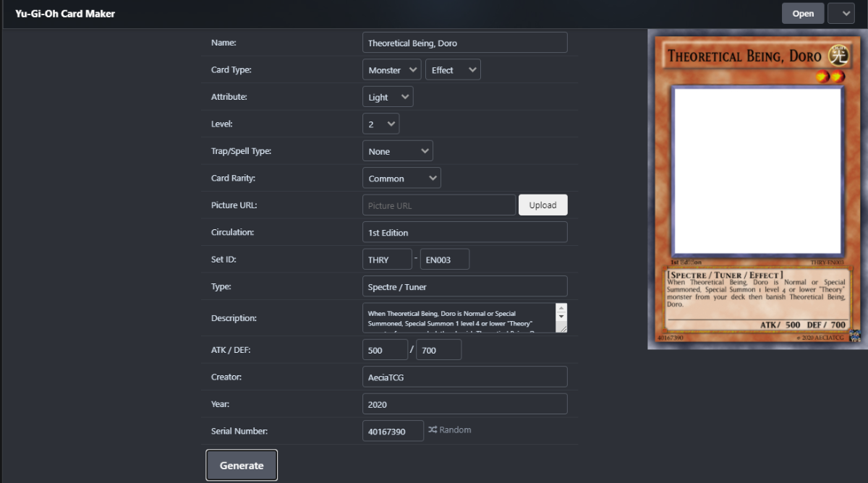Click the level stars on the card preview

(x=830, y=76)
